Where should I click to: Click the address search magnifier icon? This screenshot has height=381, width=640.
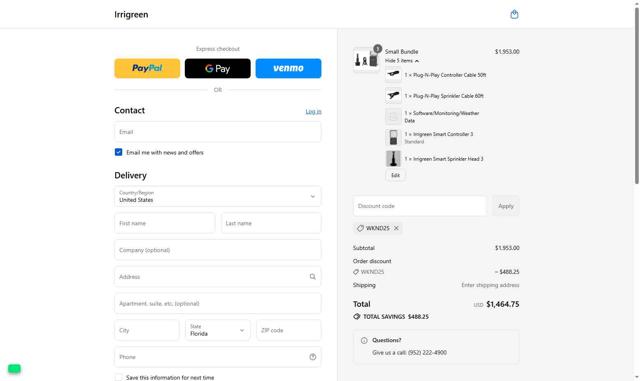point(313,277)
